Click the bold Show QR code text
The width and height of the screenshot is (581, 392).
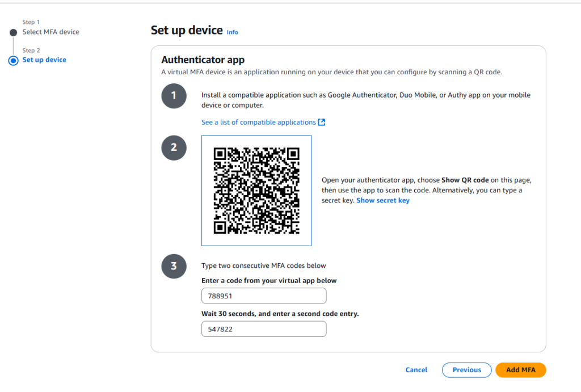click(x=465, y=180)
